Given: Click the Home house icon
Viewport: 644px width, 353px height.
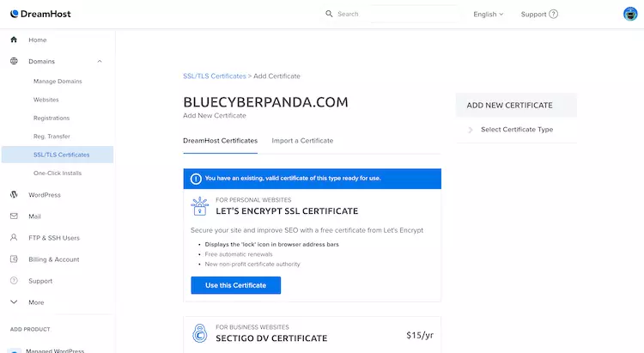Looking at the screenshot, I should point(14,40).
